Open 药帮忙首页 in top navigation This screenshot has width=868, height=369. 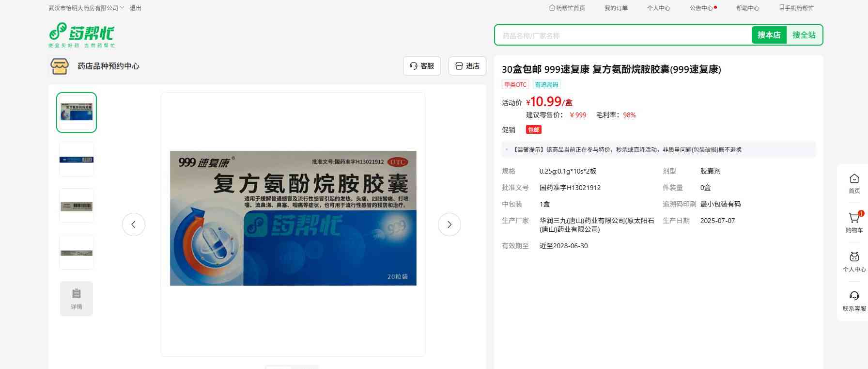coord(567,8)
